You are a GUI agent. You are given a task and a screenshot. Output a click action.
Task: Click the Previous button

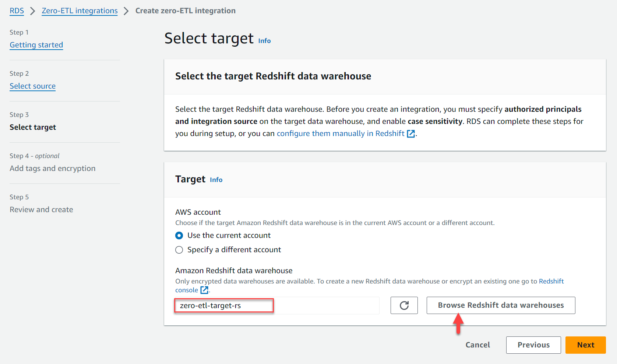pos(533,345)
